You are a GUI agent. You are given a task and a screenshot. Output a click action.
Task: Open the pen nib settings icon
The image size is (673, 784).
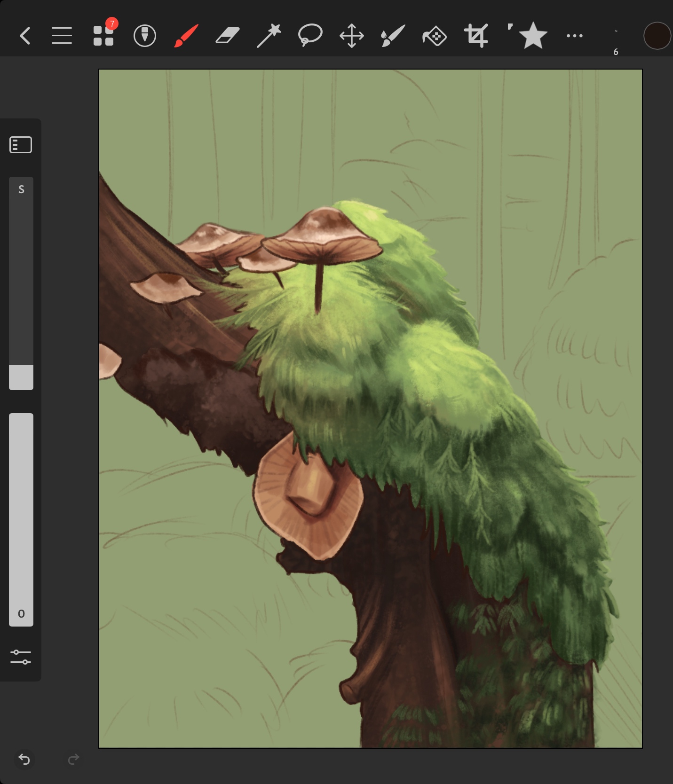(x=145, y=36)
